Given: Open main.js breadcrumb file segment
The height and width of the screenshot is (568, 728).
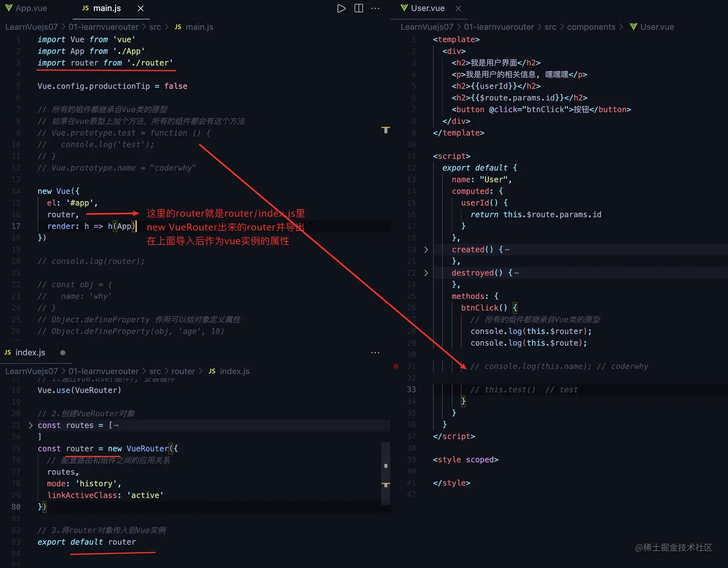Looking at the screenshot, I should (194, 27).
